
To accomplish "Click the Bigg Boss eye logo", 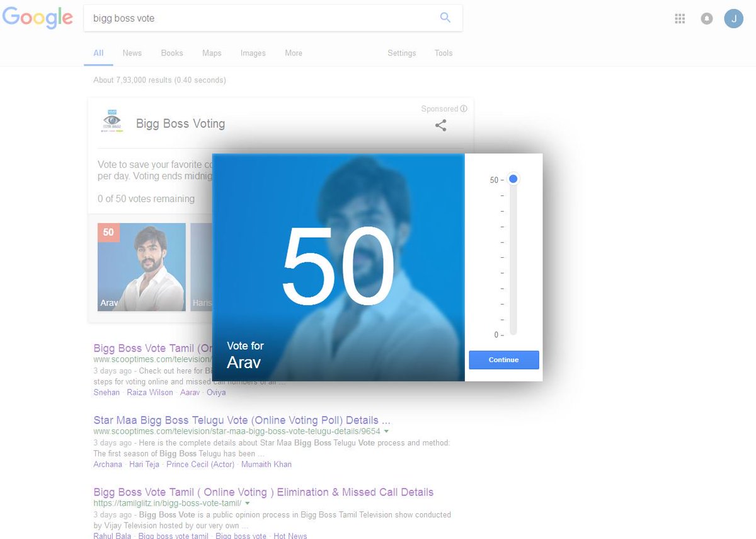I will point(112,120).
